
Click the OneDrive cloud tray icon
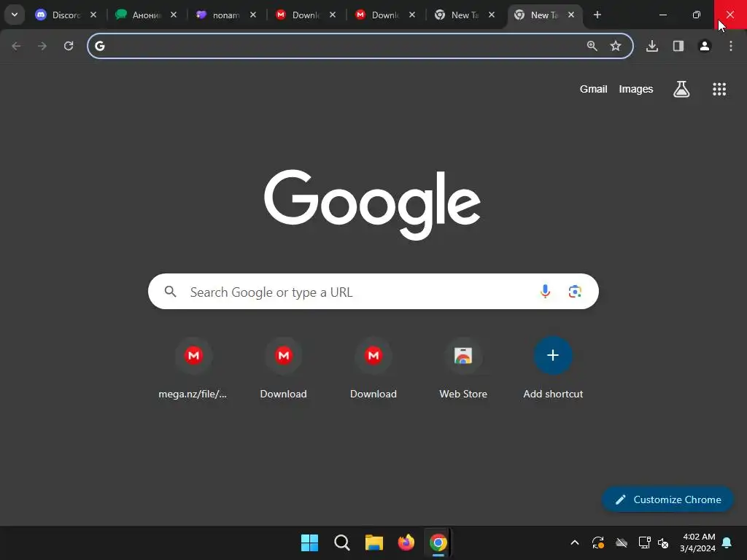(x=622, y=542)
